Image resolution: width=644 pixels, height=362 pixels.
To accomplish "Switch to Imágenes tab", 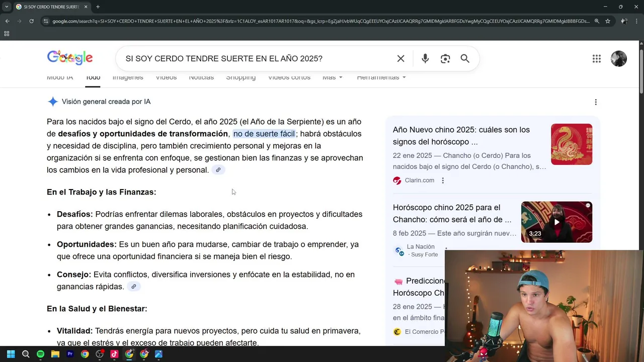I will [128, 77].
